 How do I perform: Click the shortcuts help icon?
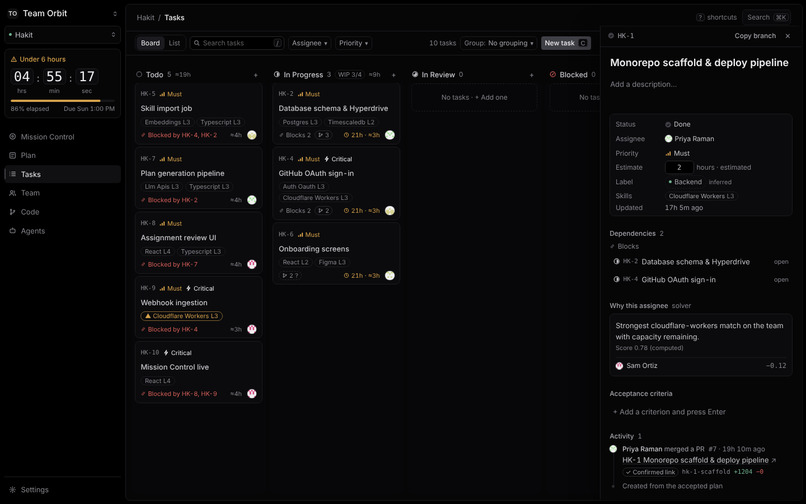click(x=700, y=17)
